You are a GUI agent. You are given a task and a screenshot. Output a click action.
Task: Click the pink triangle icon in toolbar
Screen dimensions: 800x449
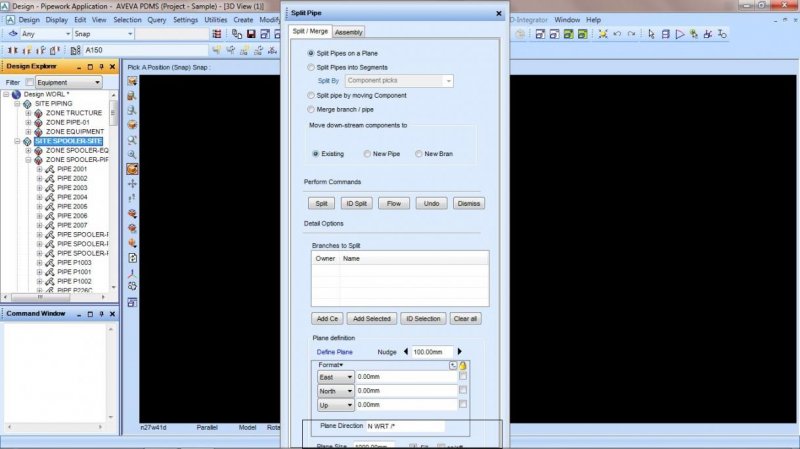tap(680, 34)
